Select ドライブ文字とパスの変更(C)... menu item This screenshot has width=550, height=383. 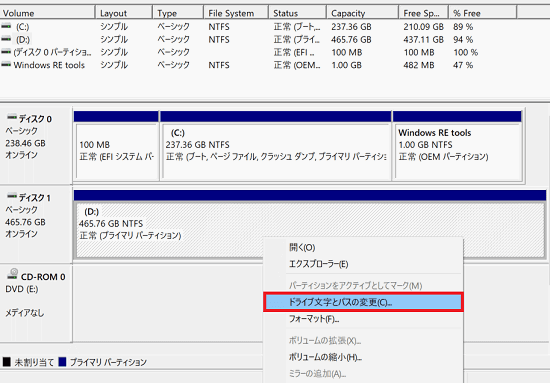(363, 302)
